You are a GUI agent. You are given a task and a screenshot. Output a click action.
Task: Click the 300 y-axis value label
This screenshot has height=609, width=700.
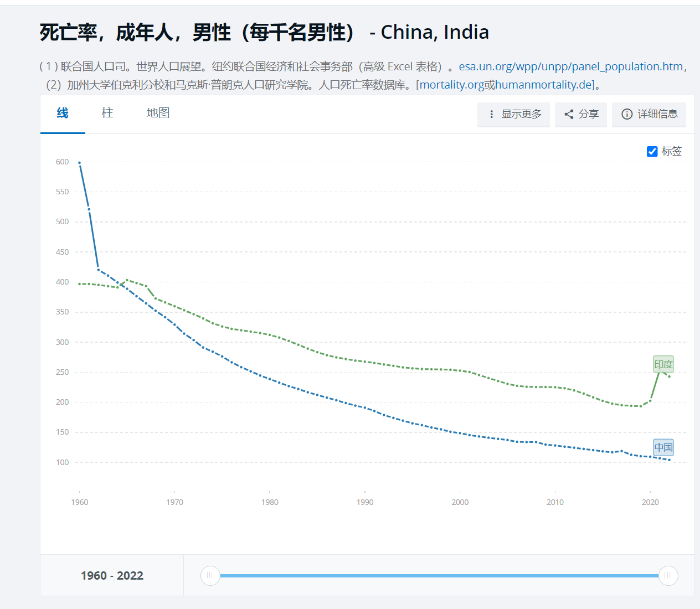pos(63,342)
